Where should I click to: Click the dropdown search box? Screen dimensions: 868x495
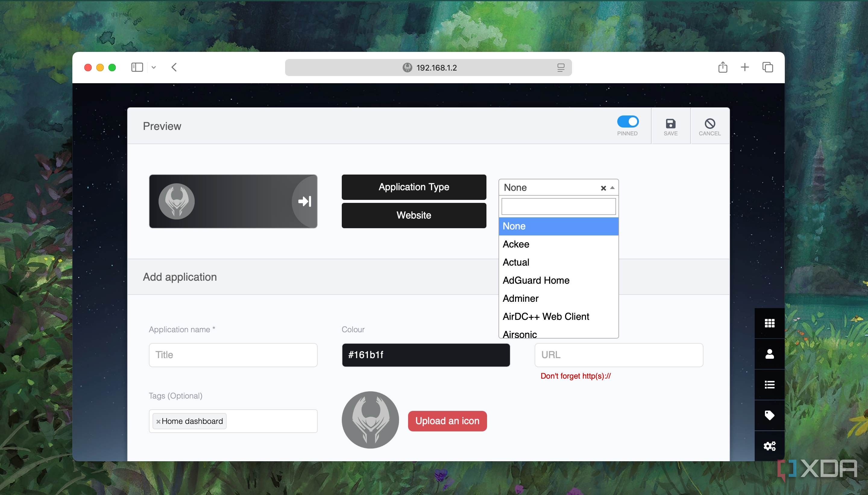click(x=558, y=207)
